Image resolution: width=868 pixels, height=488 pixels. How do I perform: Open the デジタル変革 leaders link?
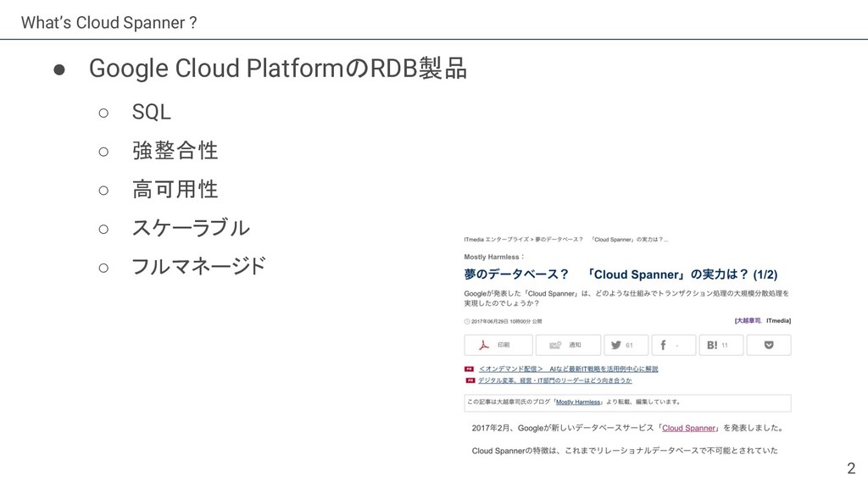click(x=554, y=380)
